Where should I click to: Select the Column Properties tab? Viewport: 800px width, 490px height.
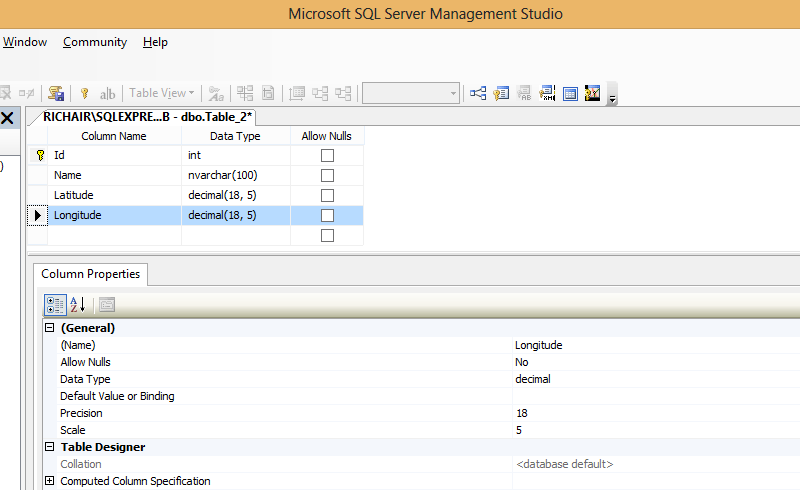pos(91,274)
